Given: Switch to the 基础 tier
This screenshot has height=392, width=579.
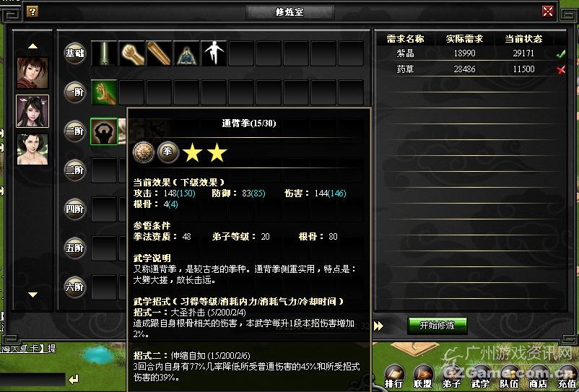Looking at the screenshot, I should coord(75,53).
